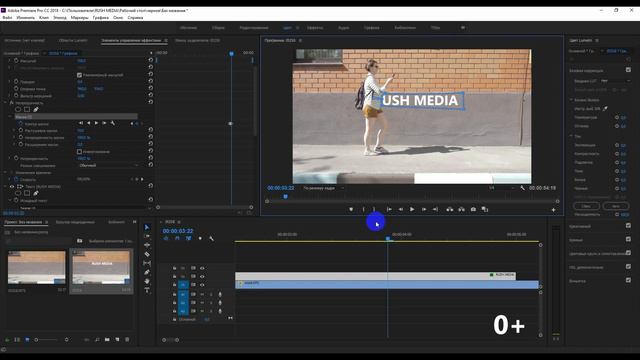This screenshot has width=640, height=360.
Task: Open the Клип menu
Action: 44,18
